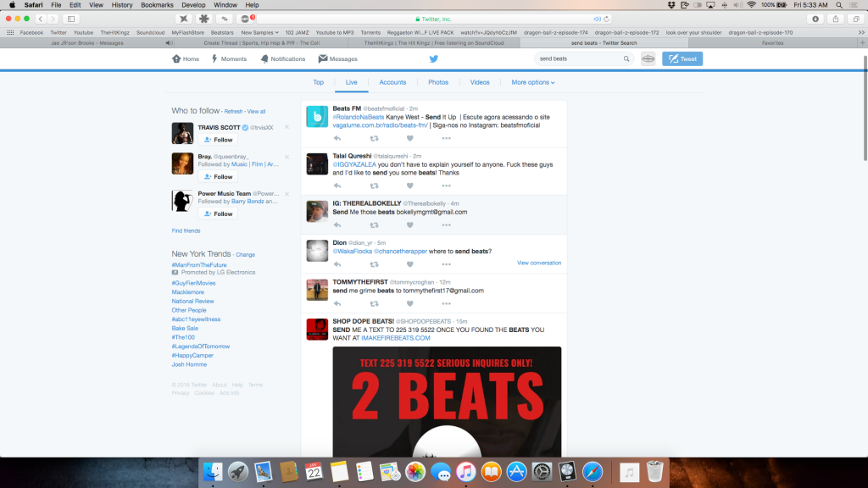The width and height of the screenshot is (868, 488).
Task: Select the Live results tab
Action: click(x=352, y=82)
